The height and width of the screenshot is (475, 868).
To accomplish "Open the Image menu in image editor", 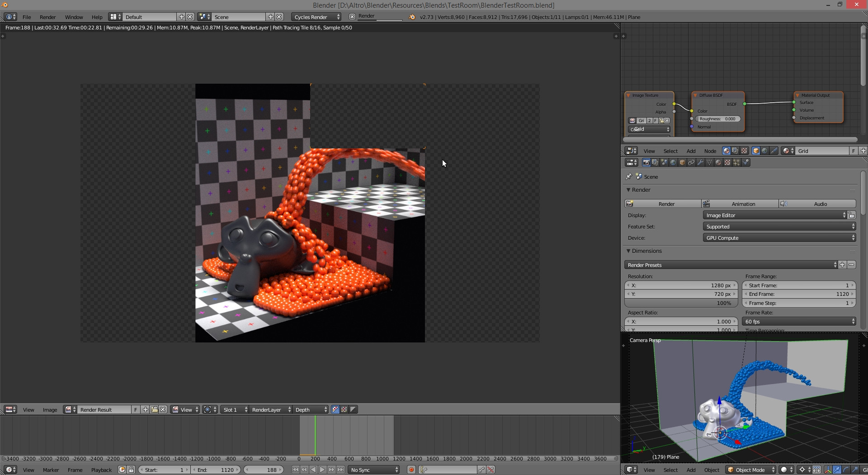I will [x=50, y=410].
